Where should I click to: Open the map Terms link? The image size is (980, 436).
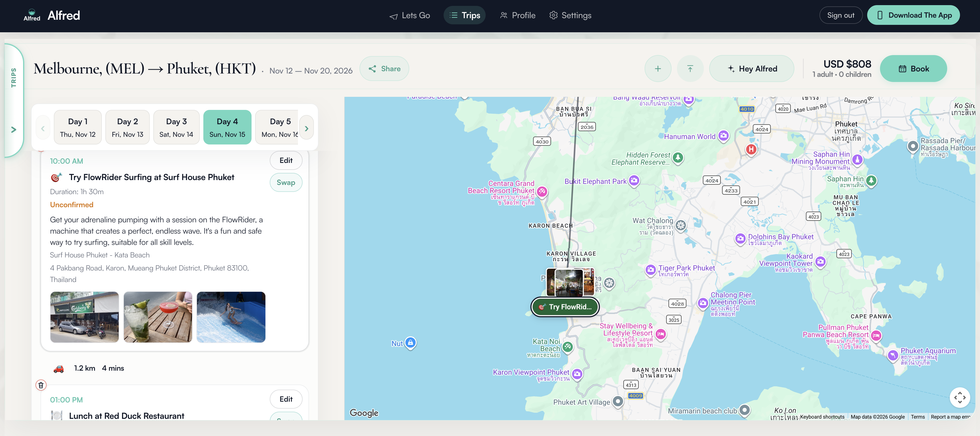coord(918,417)
